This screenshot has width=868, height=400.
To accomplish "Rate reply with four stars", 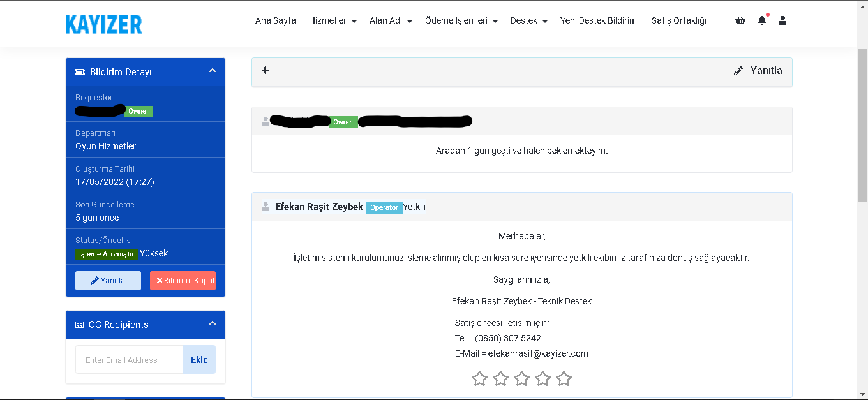I will pyautogui.click(x=542, y=379).
